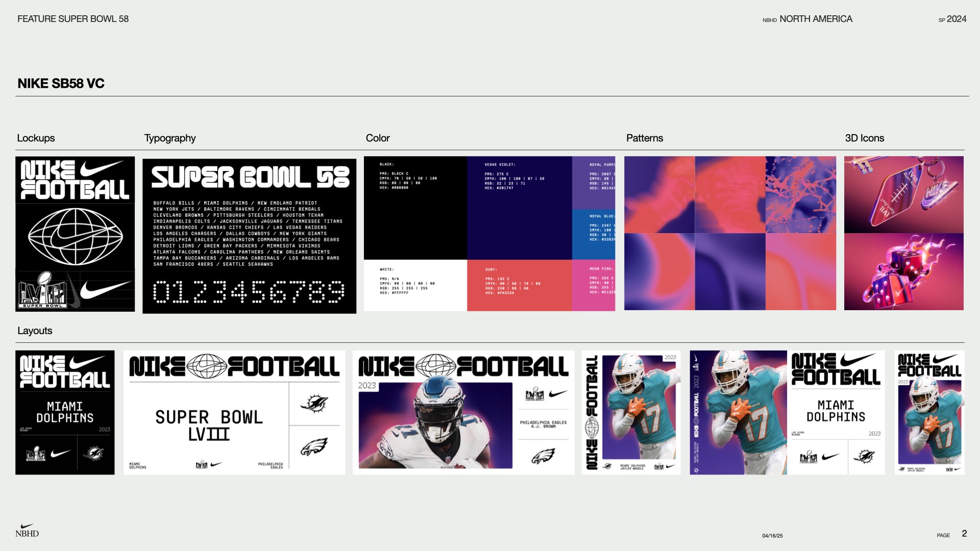Open the poster with vertical Nike Football text
The height and width of the screenshot is (551, 980).
631,412
